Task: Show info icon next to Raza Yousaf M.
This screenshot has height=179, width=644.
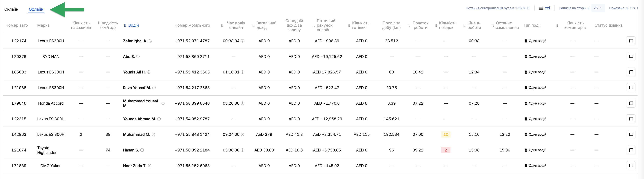Action: [x=154, y=88]
